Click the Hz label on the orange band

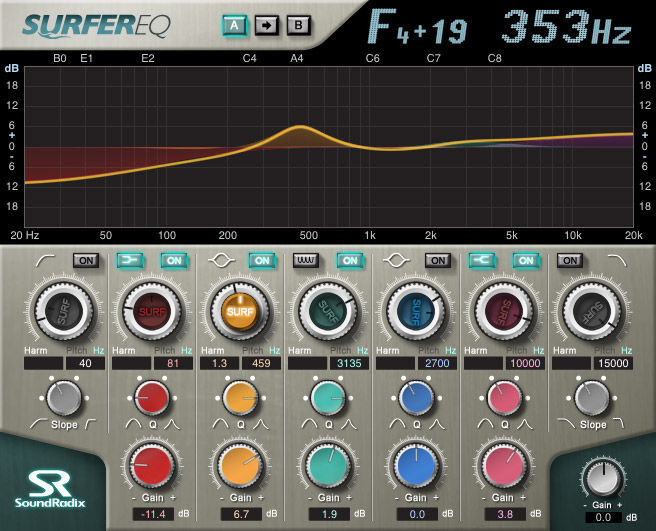tap(274, 350)
